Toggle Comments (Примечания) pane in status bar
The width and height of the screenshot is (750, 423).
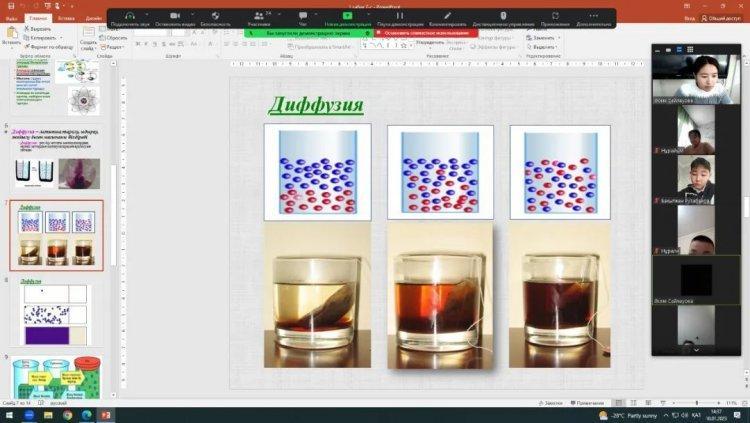587,403
